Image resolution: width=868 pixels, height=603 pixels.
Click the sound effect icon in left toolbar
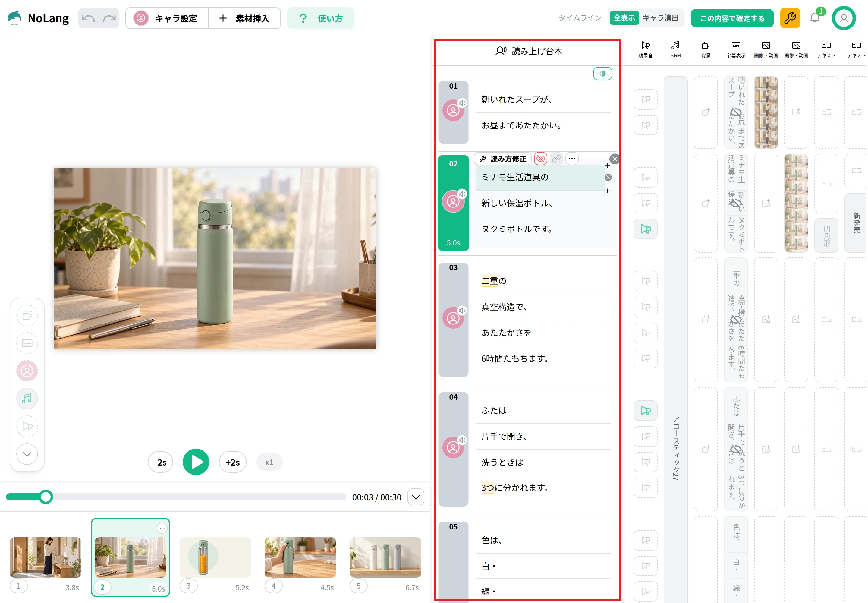tap(27, 426)
